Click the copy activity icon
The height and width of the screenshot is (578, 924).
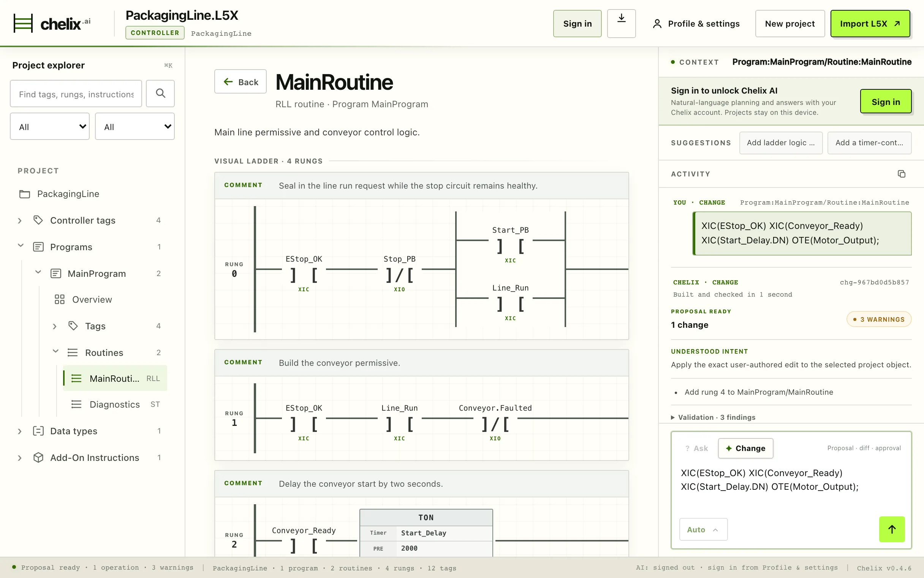(x=902, y=174)
